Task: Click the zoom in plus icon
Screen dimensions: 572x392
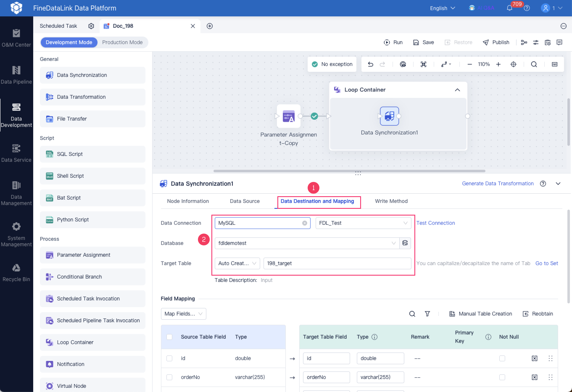Action: 498,64
